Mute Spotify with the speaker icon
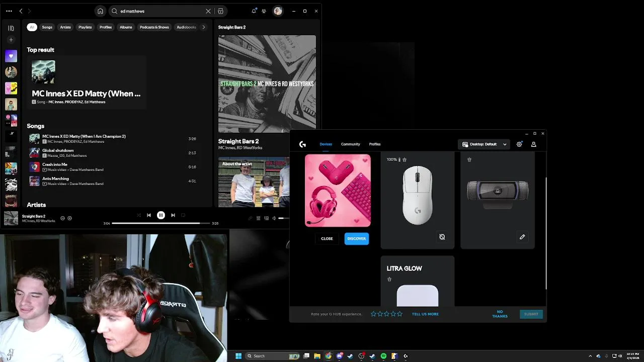Screen dimensions: 644x362 coord(274,218)
